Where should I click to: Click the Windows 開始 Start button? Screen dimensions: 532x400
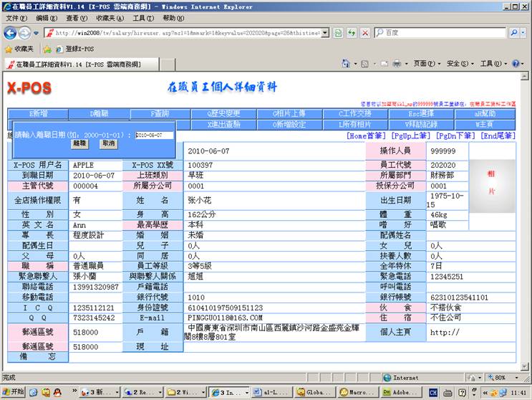(x=13, y=392)
